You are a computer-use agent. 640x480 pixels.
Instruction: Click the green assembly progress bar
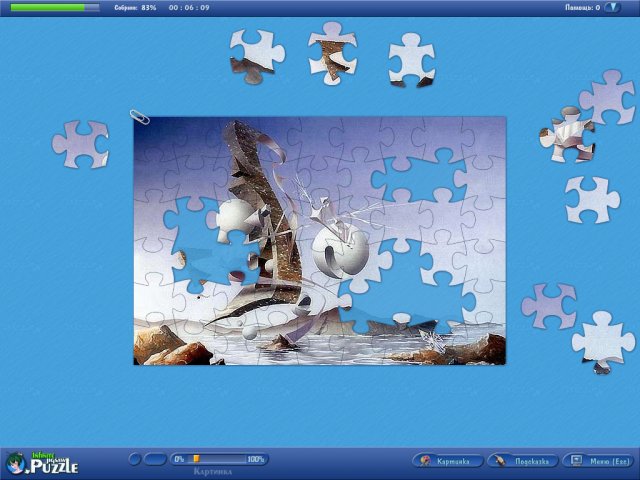click(x=55, y=7)
